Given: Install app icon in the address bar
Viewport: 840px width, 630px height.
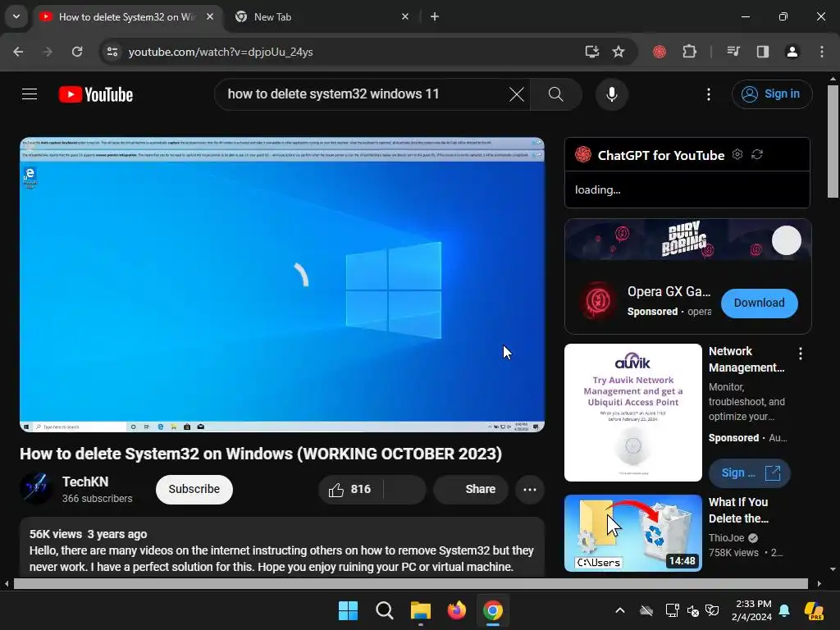Looking at the screenshot, I should pos(591,52).
